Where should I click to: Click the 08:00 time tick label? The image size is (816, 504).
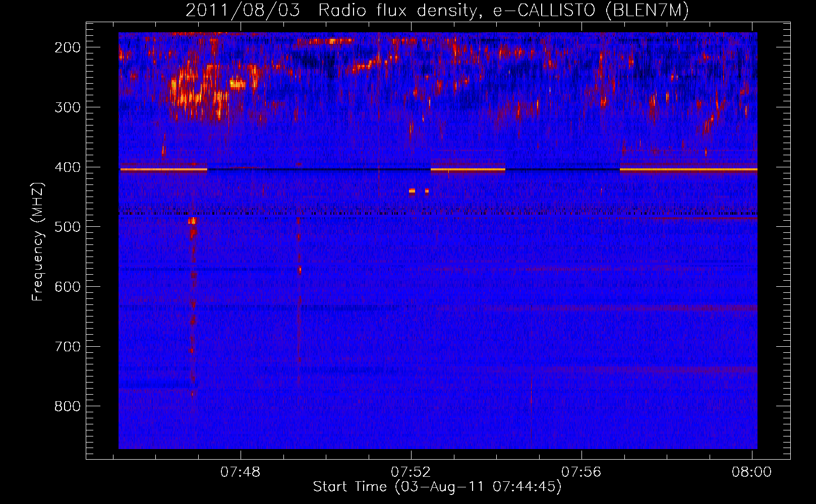[x=751, y=472]
